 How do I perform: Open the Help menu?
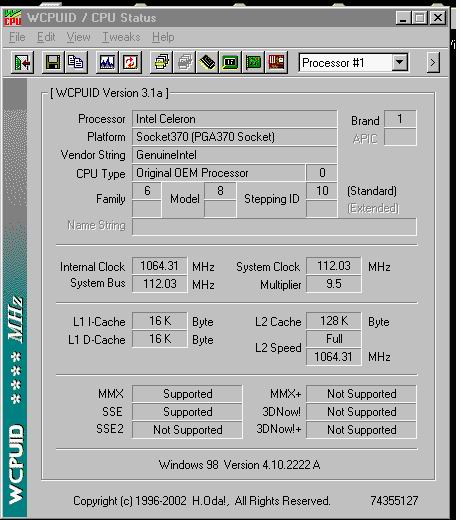pyautogui.click(x=163, y=37)
